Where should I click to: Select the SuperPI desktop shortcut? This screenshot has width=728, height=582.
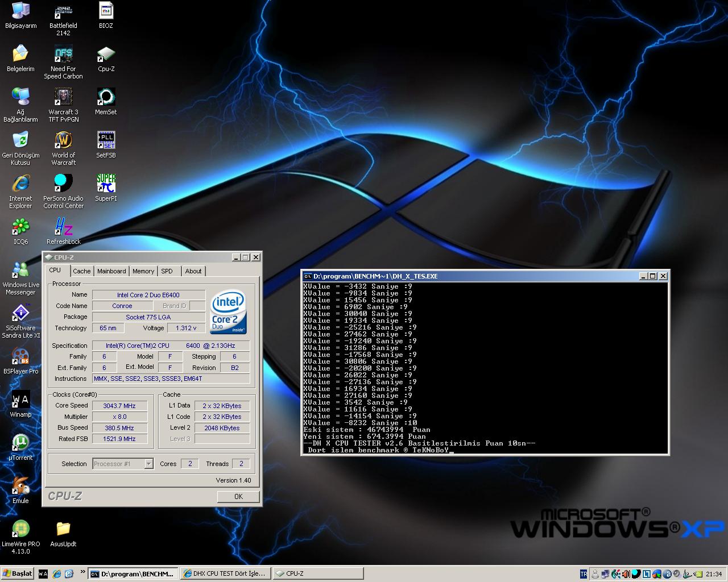point(106,188)
